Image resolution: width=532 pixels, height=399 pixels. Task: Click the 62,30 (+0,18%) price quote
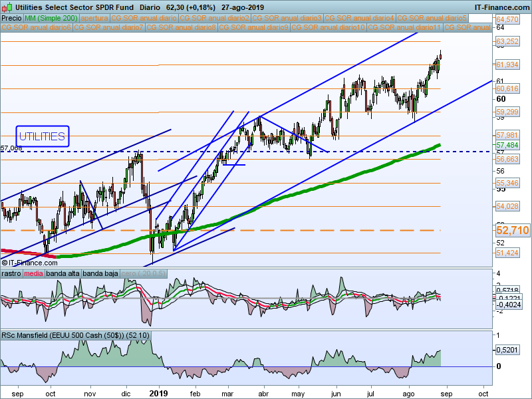(x=191, y=7)
